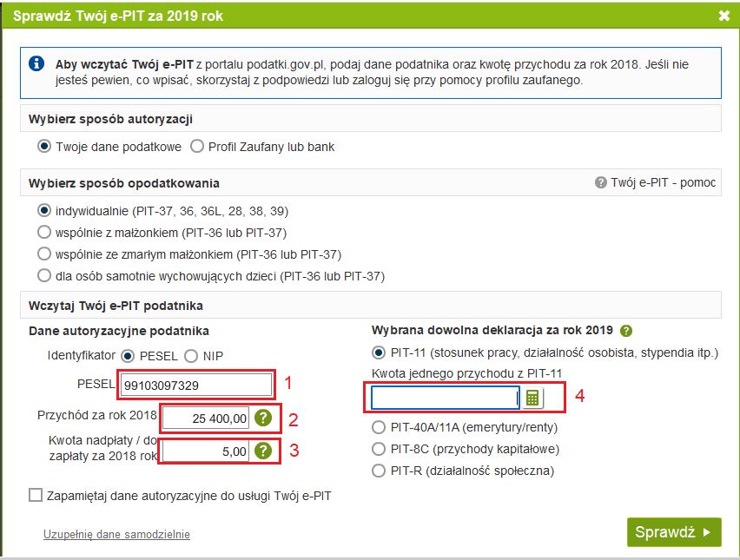This screenshot has height=560, width=740.
Task: Click the calculator icon beside PIT-11 income field
Action: (x=532, y=398)
